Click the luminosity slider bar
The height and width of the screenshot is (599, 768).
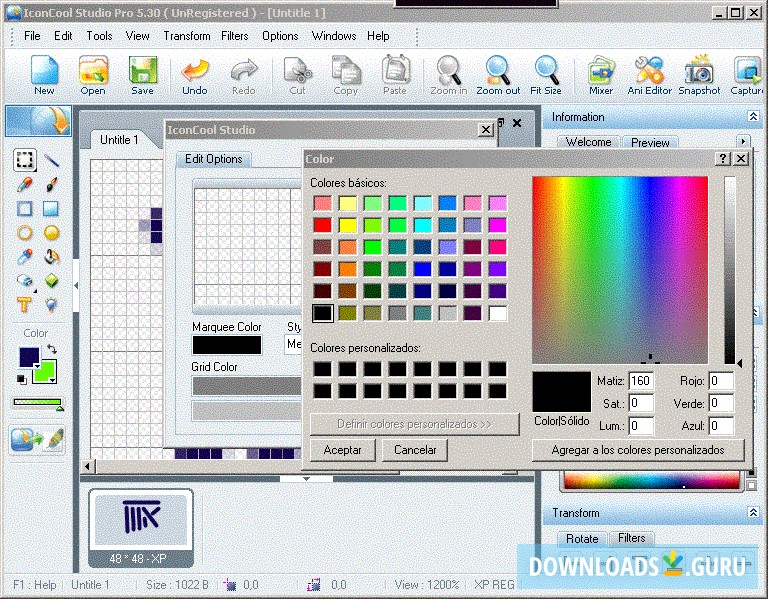click(x=730, y=269)
